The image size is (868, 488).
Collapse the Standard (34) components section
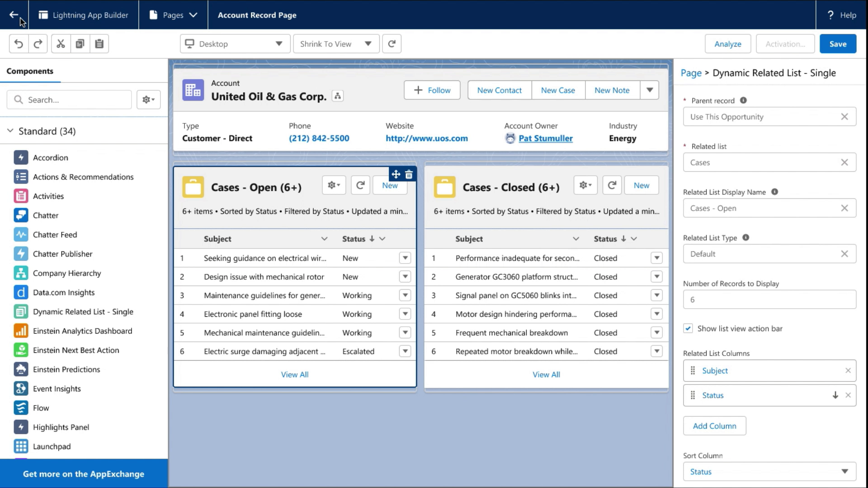coord(10,131)
